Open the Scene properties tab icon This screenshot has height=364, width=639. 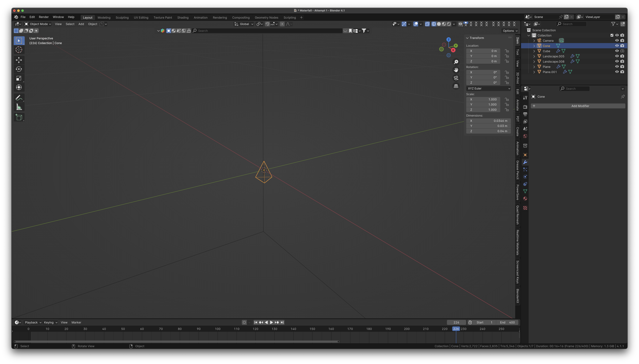pyautogui.click(x=525, y=129)
